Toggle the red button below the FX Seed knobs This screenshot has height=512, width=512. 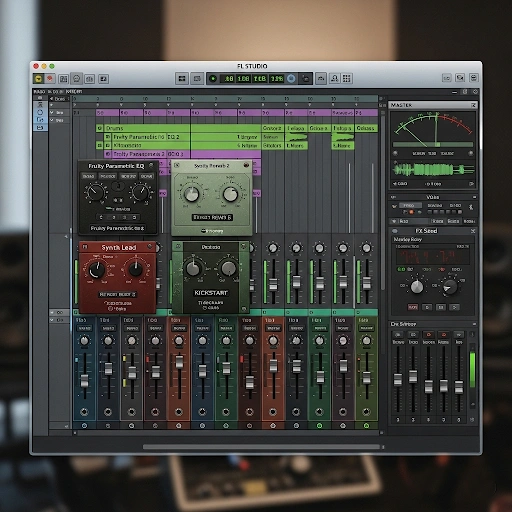[413, 307]
